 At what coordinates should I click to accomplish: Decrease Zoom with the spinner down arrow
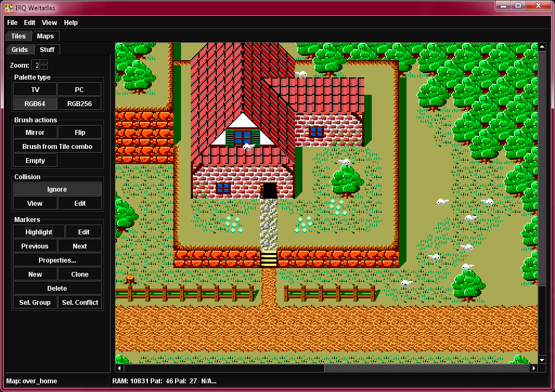coord(44,67)
